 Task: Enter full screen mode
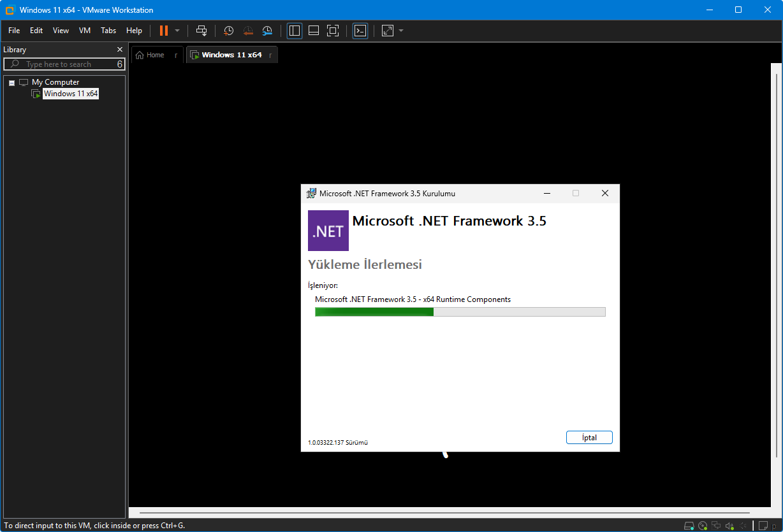point(333,31)
